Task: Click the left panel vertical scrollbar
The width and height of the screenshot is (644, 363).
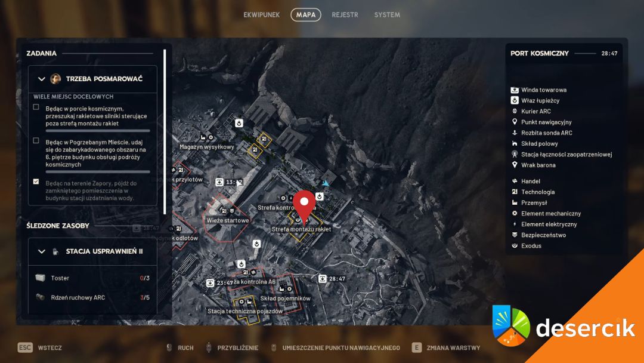Action: 165,131
